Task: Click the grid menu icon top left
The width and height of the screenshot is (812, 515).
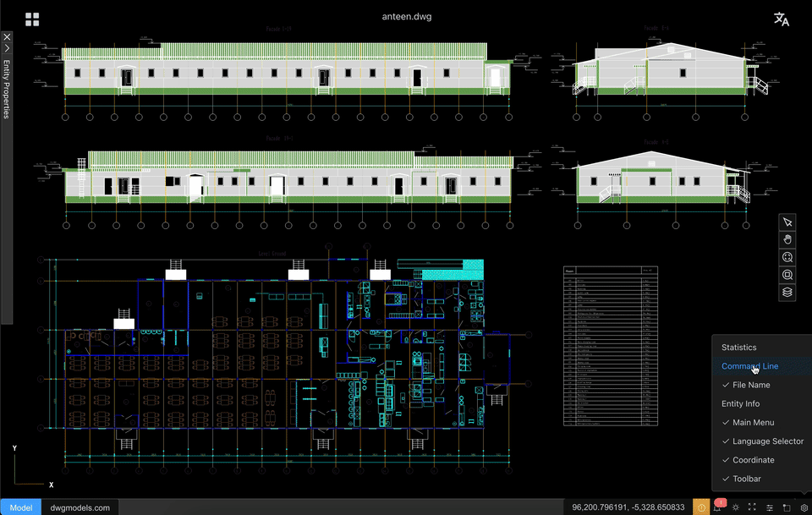Action: [32, 19]
